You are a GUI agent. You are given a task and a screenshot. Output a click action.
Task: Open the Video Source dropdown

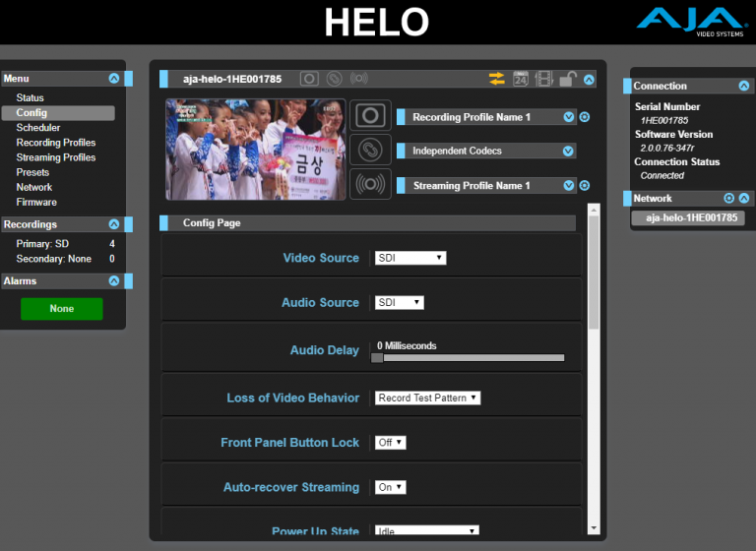(410, 258)
